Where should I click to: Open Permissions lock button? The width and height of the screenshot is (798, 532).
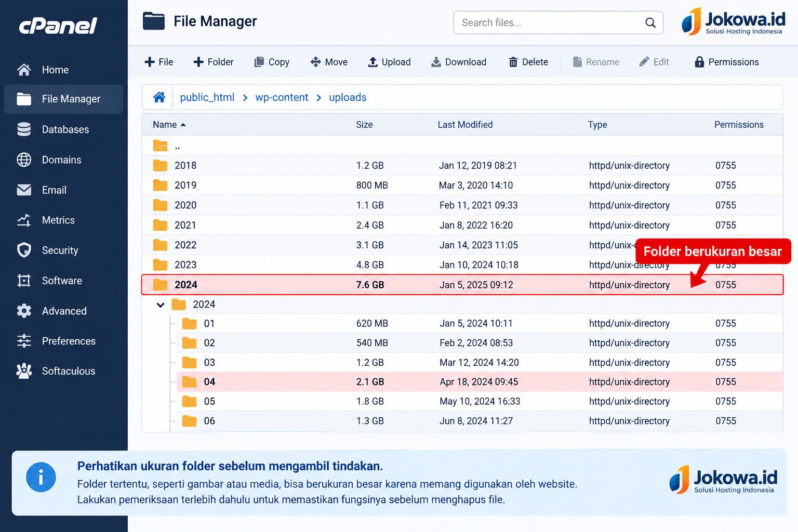tap(727, 62)
